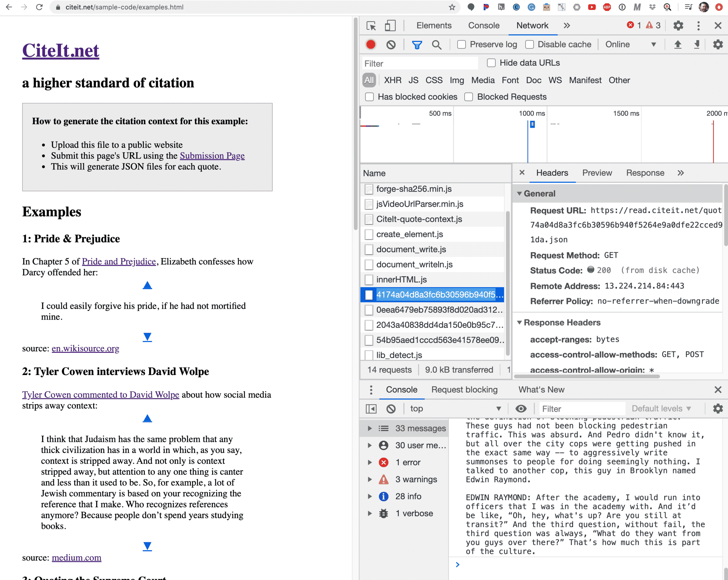Follow the en.wikisource.org source link

[85, 349]
